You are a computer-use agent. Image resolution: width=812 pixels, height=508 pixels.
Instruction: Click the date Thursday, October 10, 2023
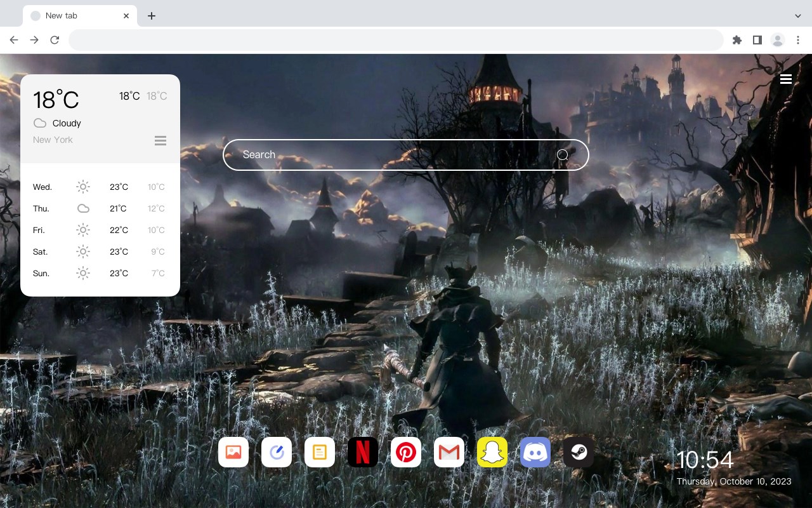pos(734,481)
